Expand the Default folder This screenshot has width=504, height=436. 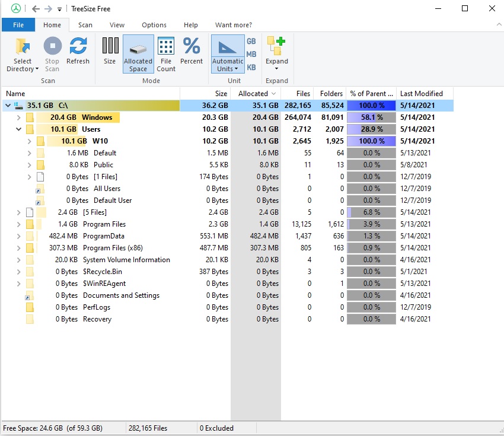tap(29, 153)
